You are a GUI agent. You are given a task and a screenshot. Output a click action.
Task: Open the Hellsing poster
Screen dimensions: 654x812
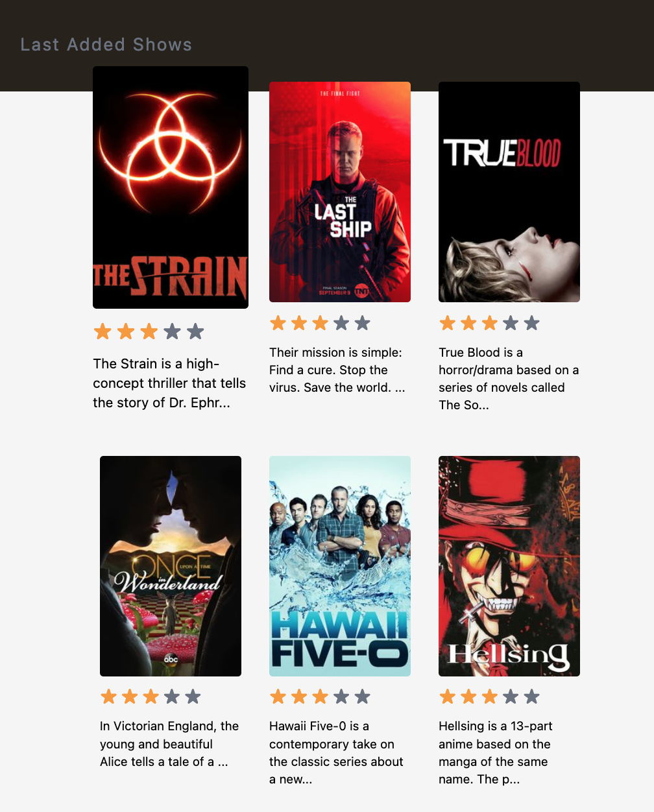click(x=509, y=566)
